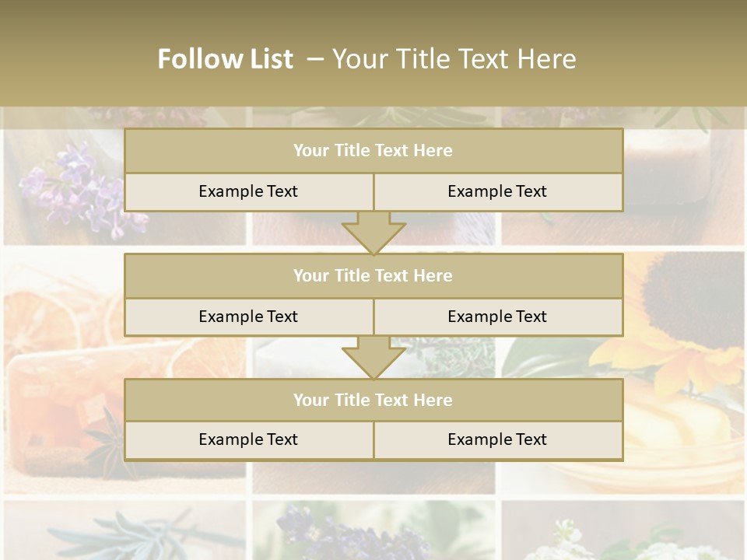
Task: Click the green herb leaves photo at bottom left
Action: [124, 533]
